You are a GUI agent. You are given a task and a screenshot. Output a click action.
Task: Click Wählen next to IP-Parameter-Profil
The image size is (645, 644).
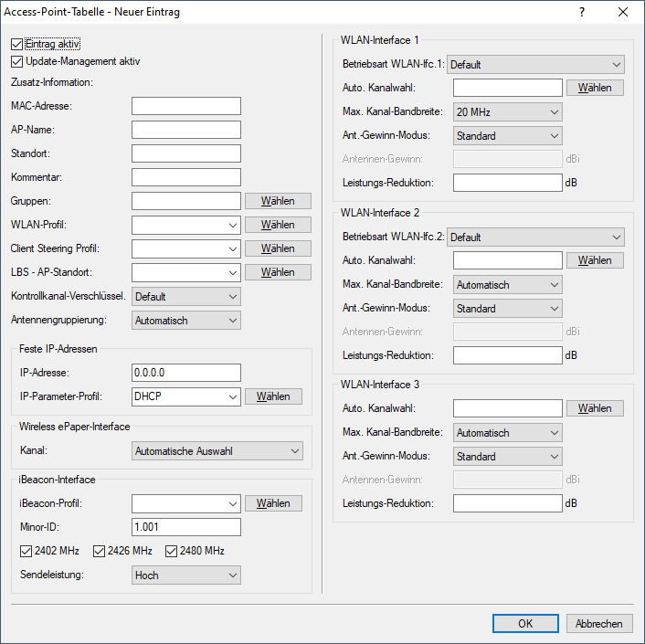pos(272,396)
